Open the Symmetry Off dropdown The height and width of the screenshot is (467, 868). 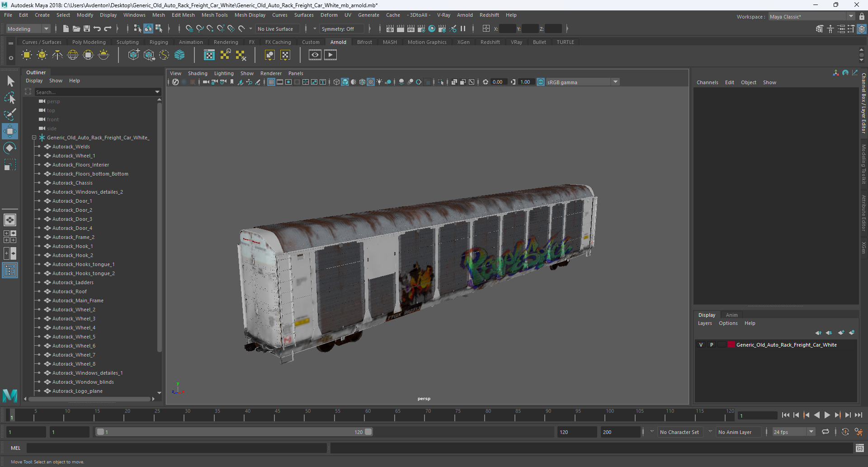342,29
